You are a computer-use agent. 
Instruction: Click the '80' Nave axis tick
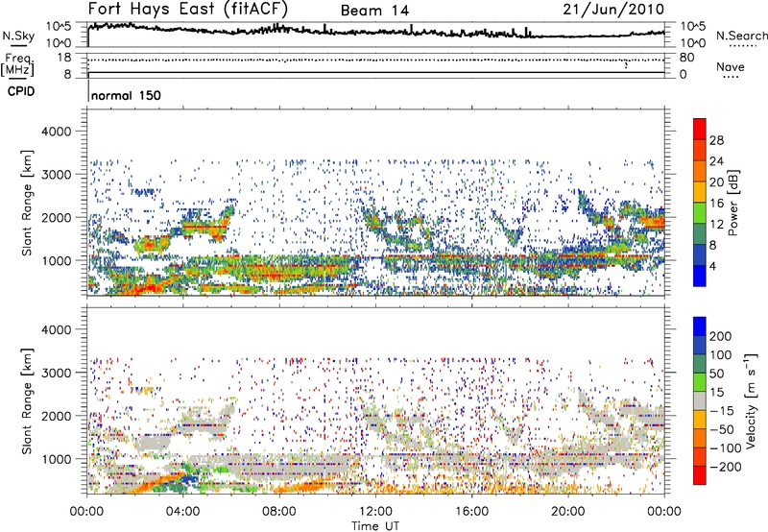click(686, 58)
